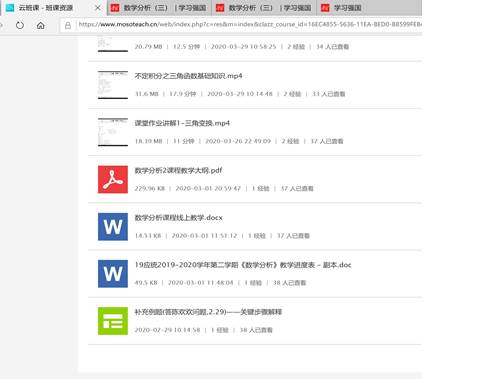Open the 20.79 MB video thumbnail
This screenshot has width=482, height=379.
click(113, 44)
